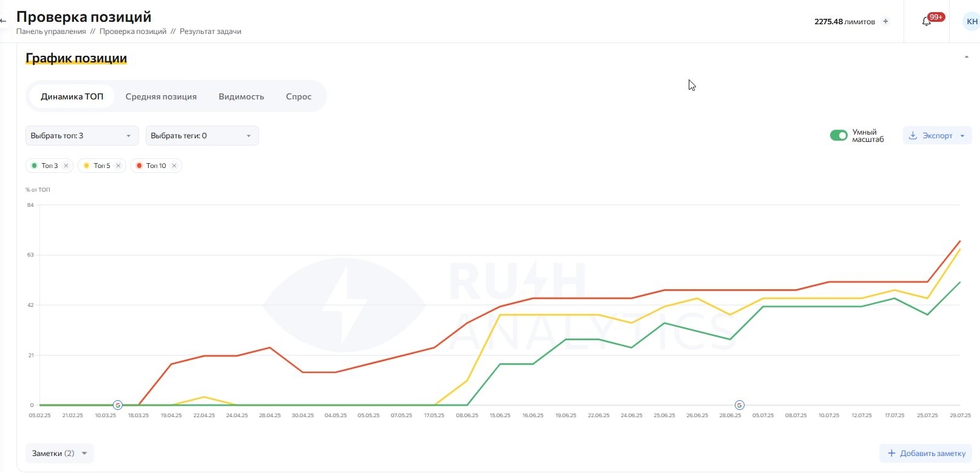The image size is (980, 473).
Task: Click the Google marker at 28.06.25
Action: [739, 405]
